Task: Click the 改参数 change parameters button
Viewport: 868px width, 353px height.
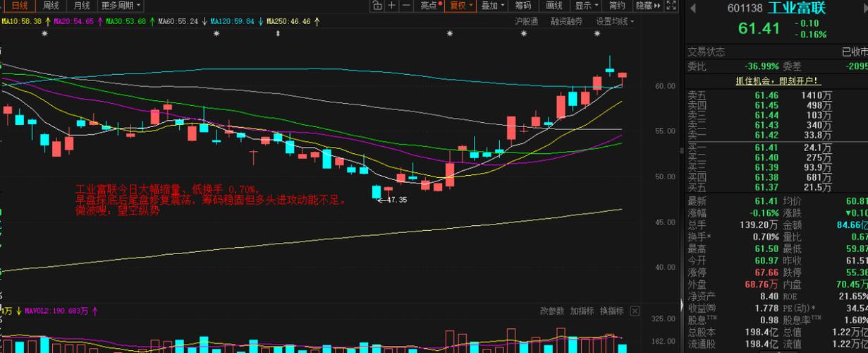Action: pyautogui.click(x=552, y=311)
